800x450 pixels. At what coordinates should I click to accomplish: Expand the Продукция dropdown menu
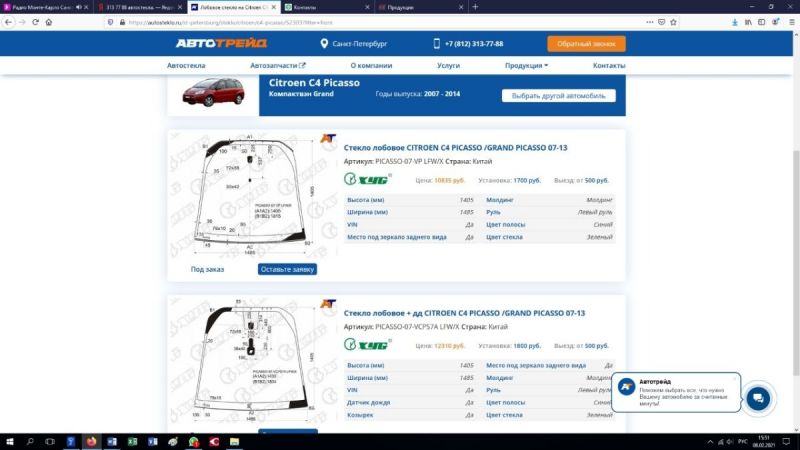pyautogui.click(x=526, y=65)
